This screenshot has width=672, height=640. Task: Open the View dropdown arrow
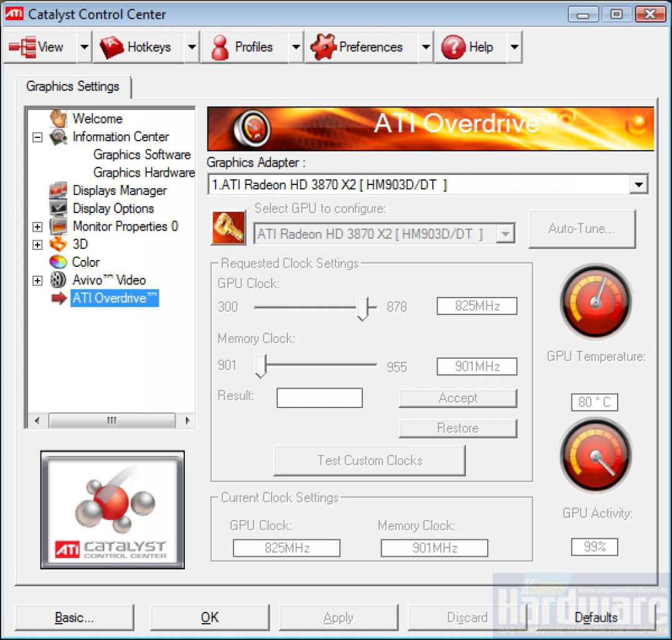[x=84, y=47]
